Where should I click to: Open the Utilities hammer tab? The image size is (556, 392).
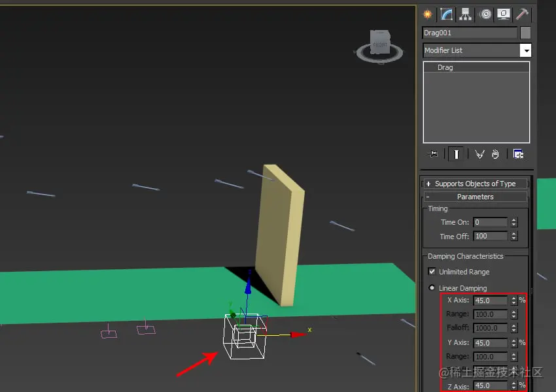click(522, 14)
